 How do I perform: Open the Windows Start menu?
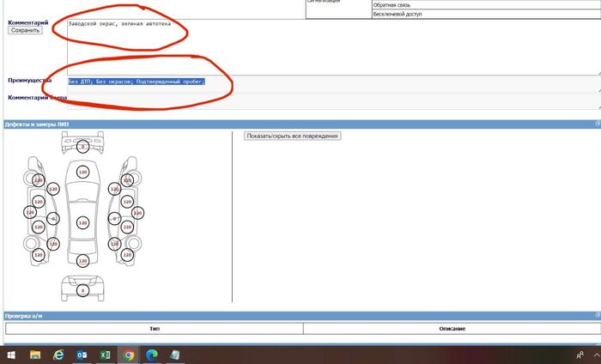(x=11, y=355)
